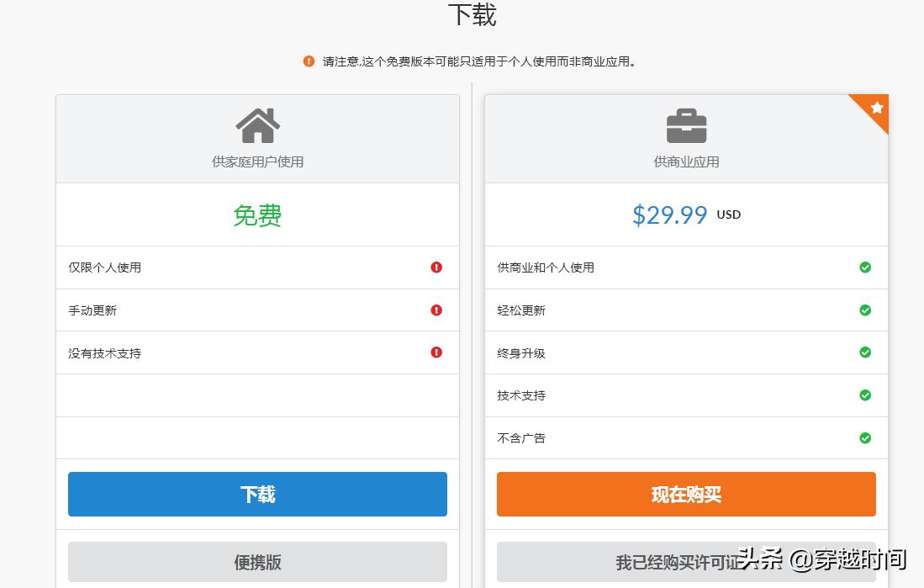Click the green check beside 技术支持

click(865, 395)
